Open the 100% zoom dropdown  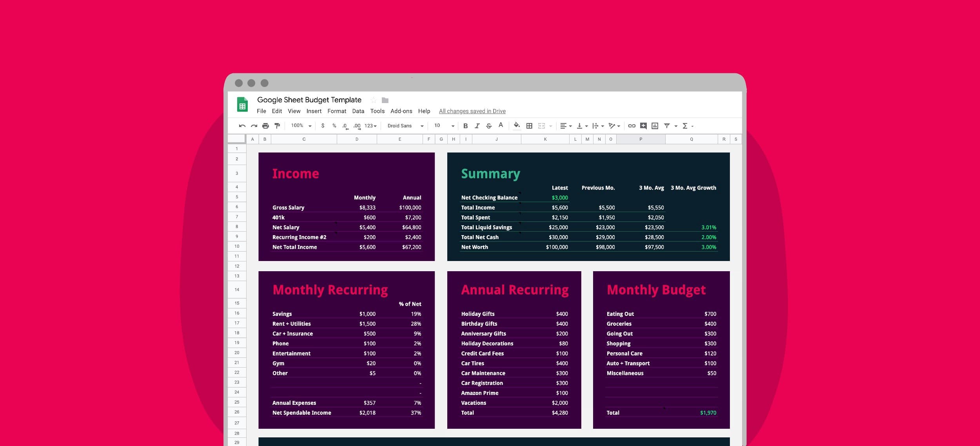coord(301,126)
